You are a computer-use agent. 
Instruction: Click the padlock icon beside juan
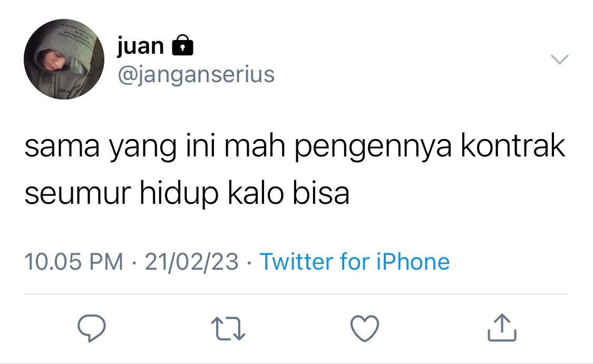coord(183,45)
